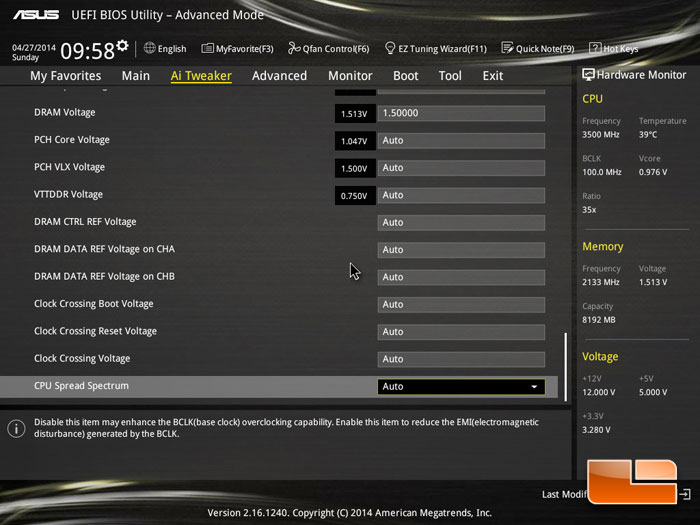Click the 1.513V DRAM voltage reading

click(355, 114)
